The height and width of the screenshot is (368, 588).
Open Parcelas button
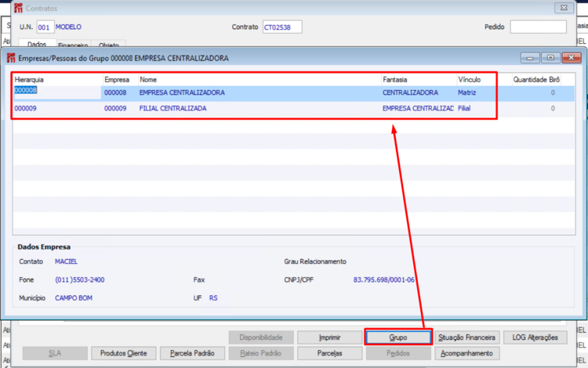click(x=329, y=353)
